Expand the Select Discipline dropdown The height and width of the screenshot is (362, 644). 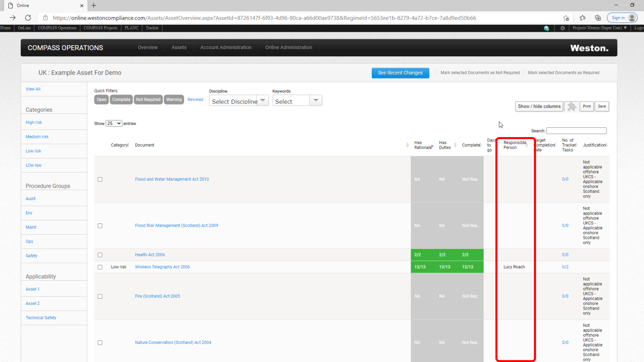(x=239, y=101)
